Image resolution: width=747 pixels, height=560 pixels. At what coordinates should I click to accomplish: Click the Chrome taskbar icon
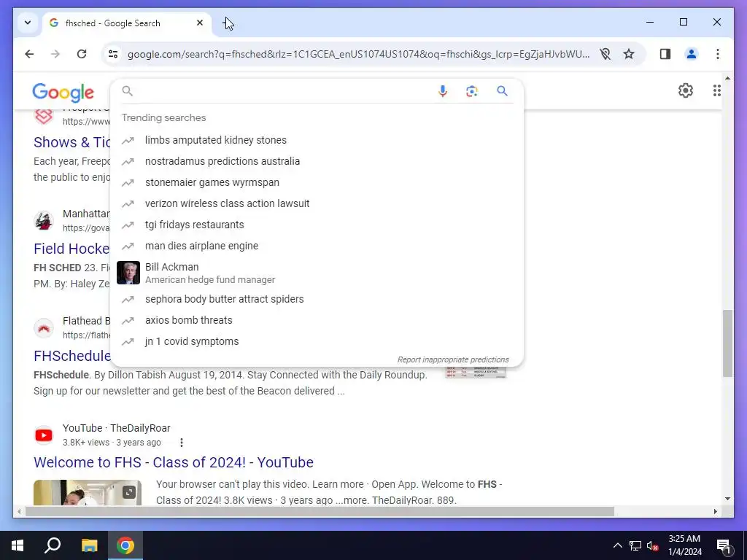(125, 545)
